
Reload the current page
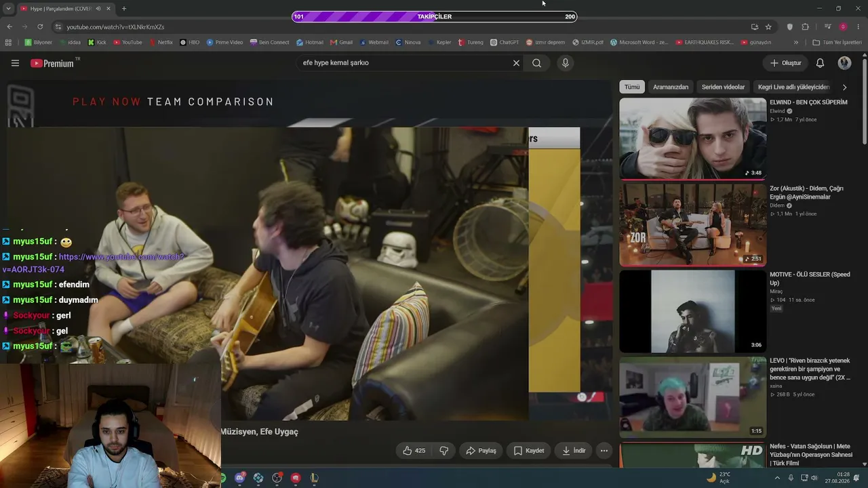40,27
